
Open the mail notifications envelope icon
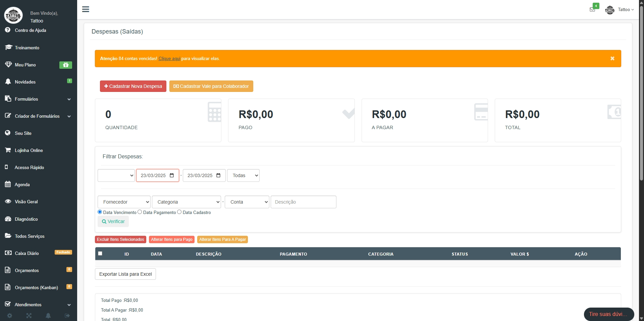click(592, 9)
